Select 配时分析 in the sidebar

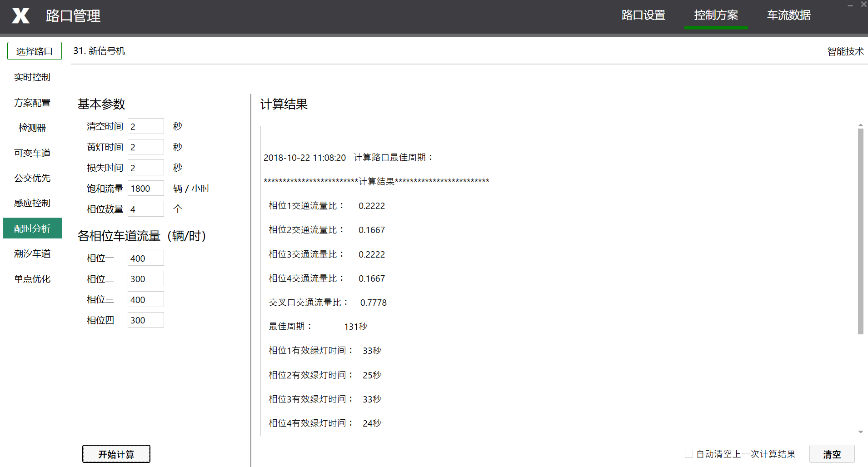pos(32,228)
